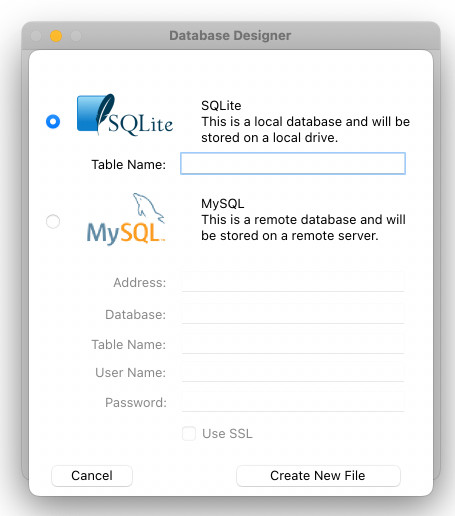The width and height of the screenshot is (455, 516).
Task: Click the Create New File button
Action: point(318,476)
